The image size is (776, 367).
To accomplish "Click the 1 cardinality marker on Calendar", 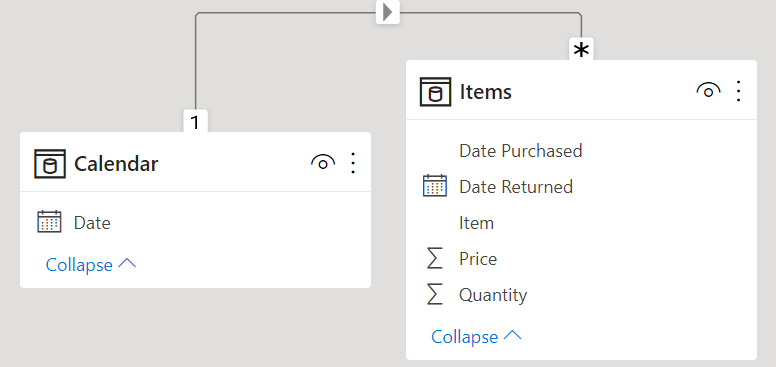I will (x=195, y=121).
